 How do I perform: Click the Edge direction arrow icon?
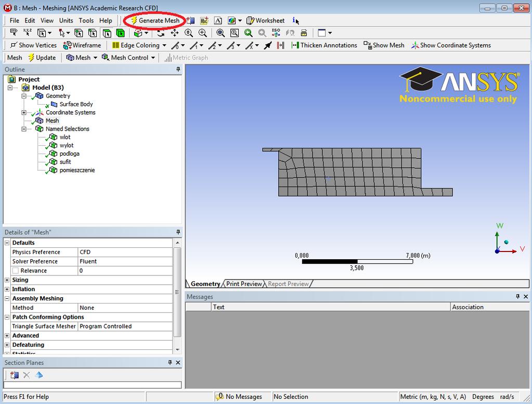point(268,45)
